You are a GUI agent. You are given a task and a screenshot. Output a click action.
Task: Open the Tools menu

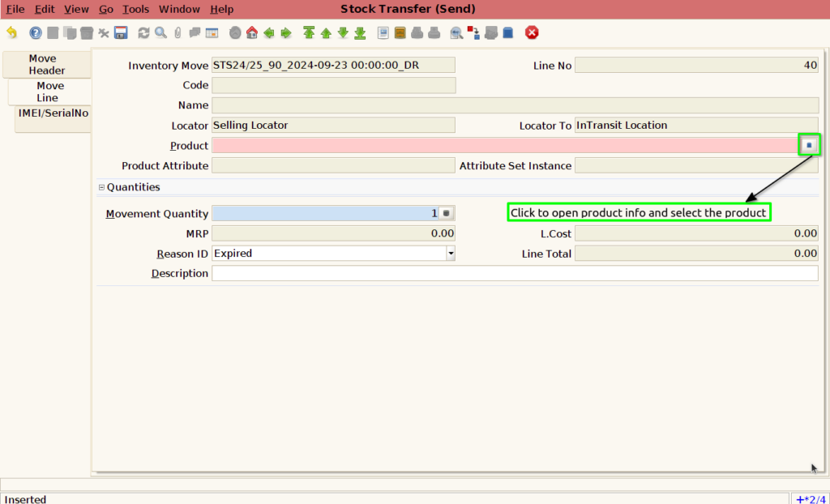135,9
